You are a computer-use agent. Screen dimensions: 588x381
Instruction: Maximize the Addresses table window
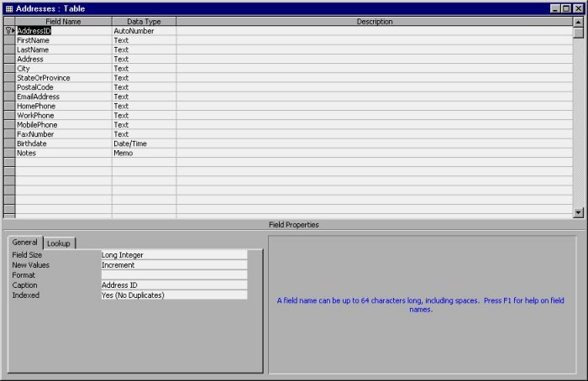(567, 8)
